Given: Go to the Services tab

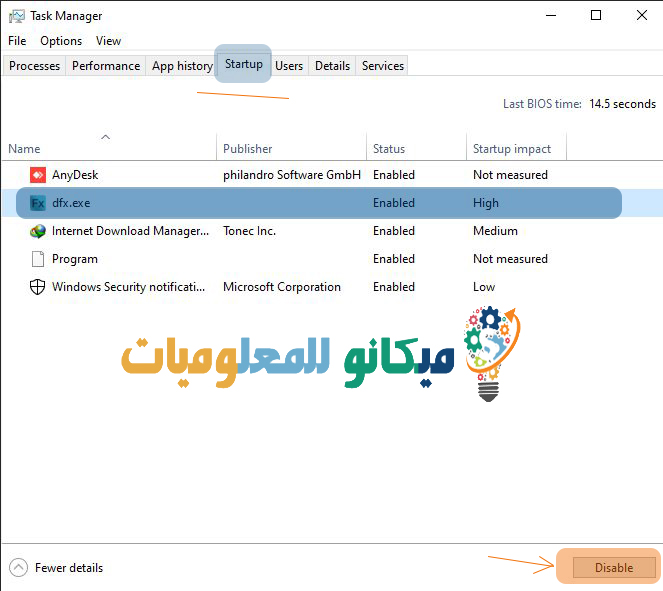Looking at the screenshot, I should (383, 66).
